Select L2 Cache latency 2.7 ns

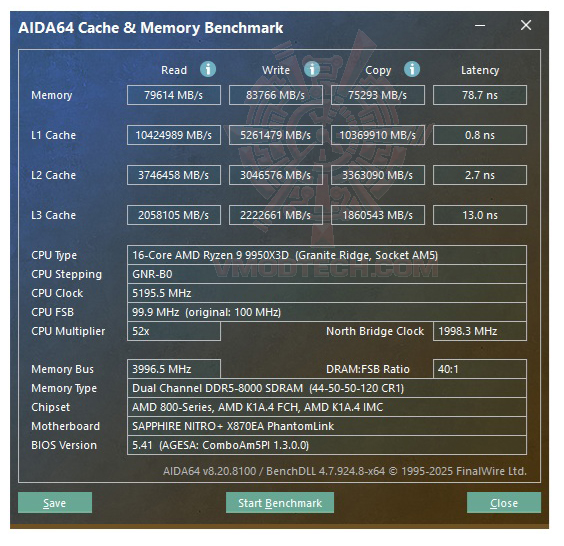pos(480,175)
